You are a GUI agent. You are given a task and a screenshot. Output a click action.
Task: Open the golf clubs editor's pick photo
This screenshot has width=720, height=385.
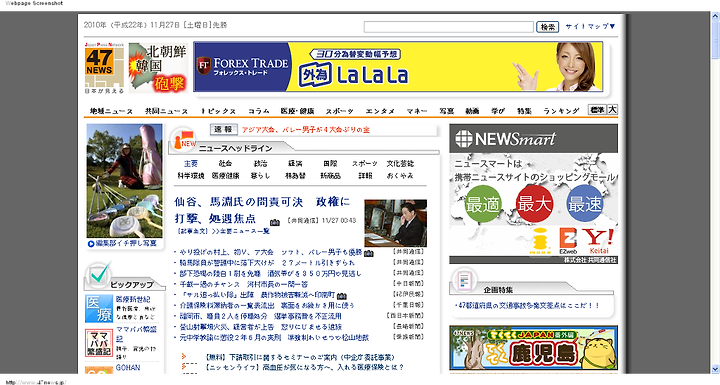coord(124,181)
